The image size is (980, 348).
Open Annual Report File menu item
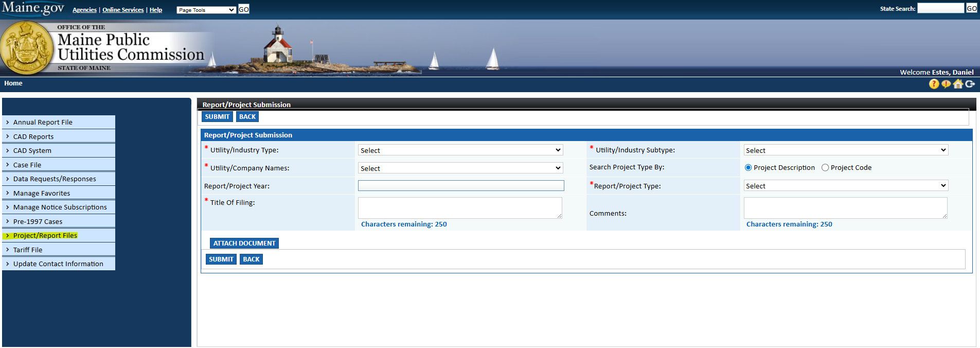59,123
